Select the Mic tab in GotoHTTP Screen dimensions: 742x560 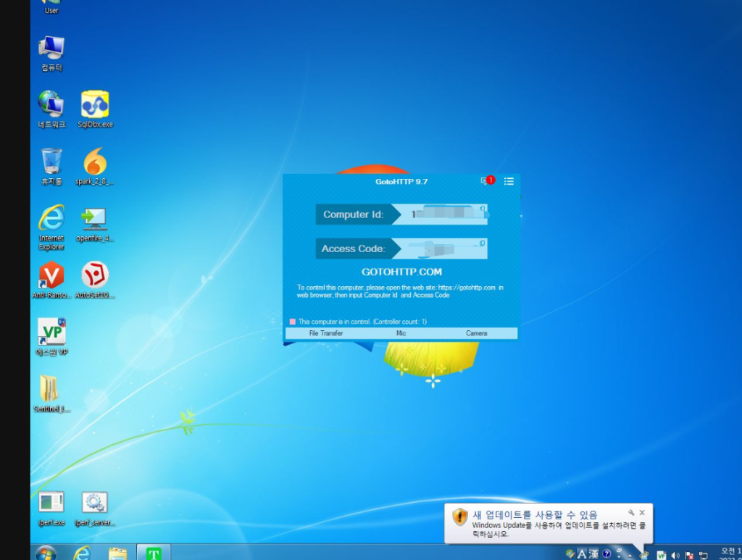click(x=401, y=333)
